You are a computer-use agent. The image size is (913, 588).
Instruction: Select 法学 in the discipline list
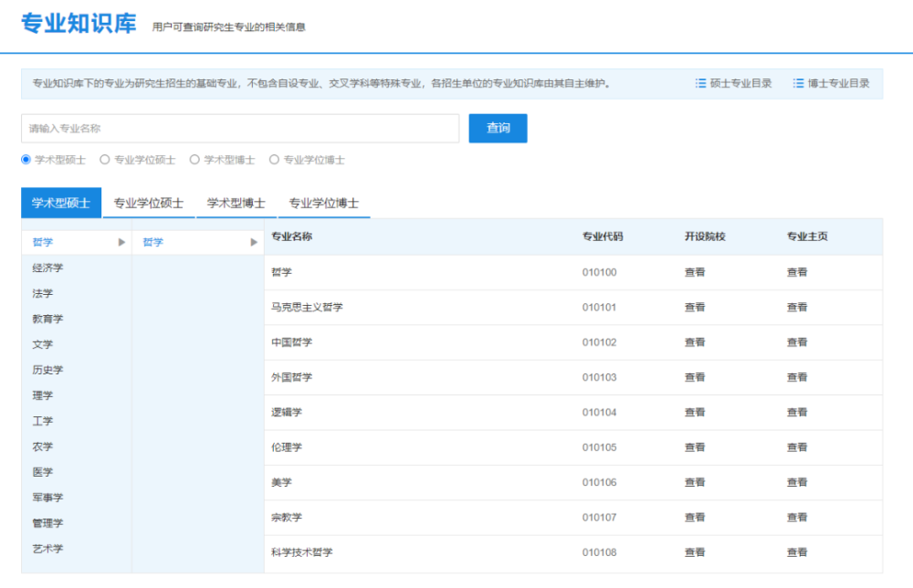(43, 293)
